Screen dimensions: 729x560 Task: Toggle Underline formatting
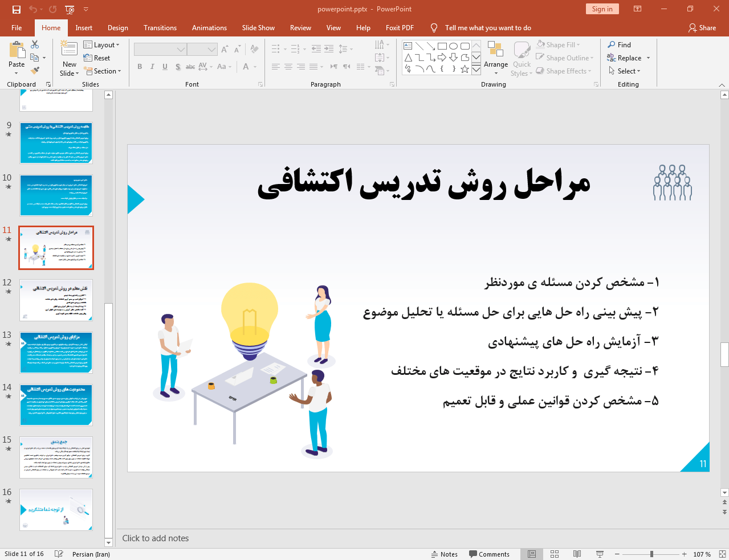[x=165, y=67]
